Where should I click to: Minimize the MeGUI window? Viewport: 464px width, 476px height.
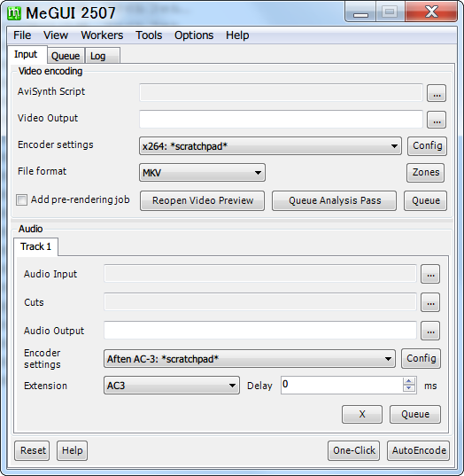pyautogui.click(x=360, y=12)
